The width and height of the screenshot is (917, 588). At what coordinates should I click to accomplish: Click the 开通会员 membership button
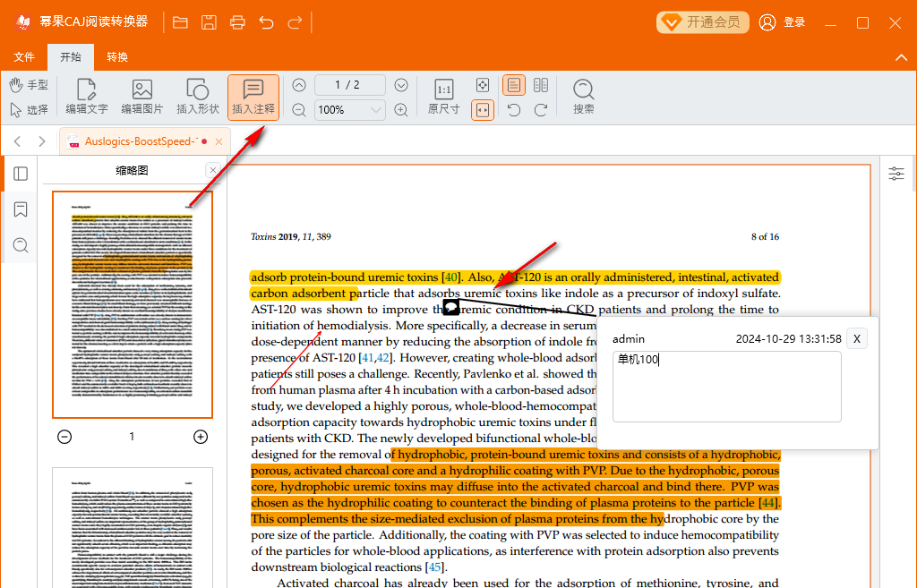(x=703, y=22)
